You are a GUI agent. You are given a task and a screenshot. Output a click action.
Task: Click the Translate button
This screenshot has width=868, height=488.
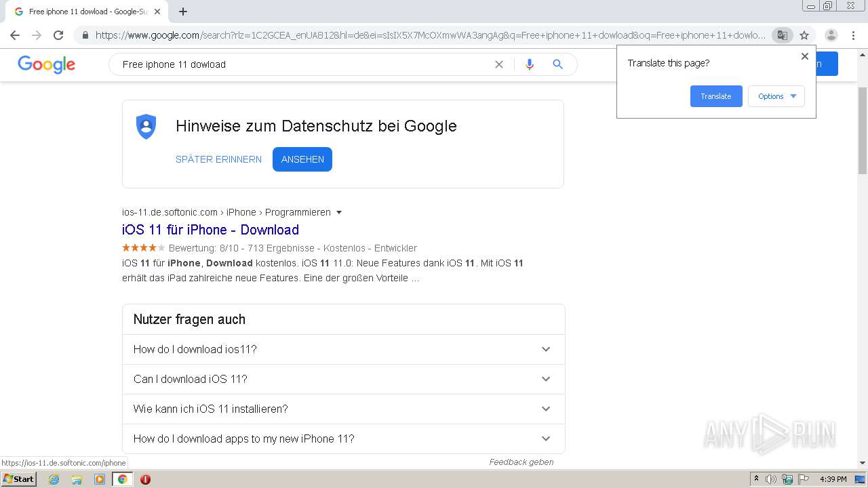coord(716,96)
